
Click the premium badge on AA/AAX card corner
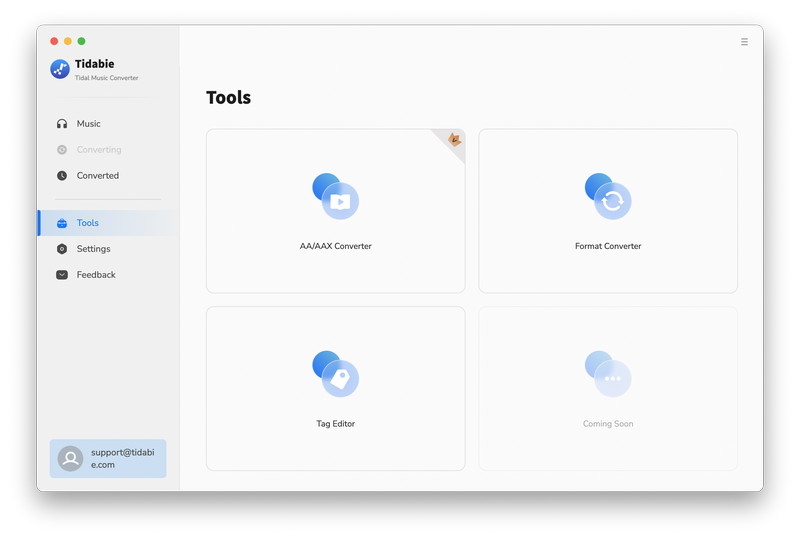[454, 140]
